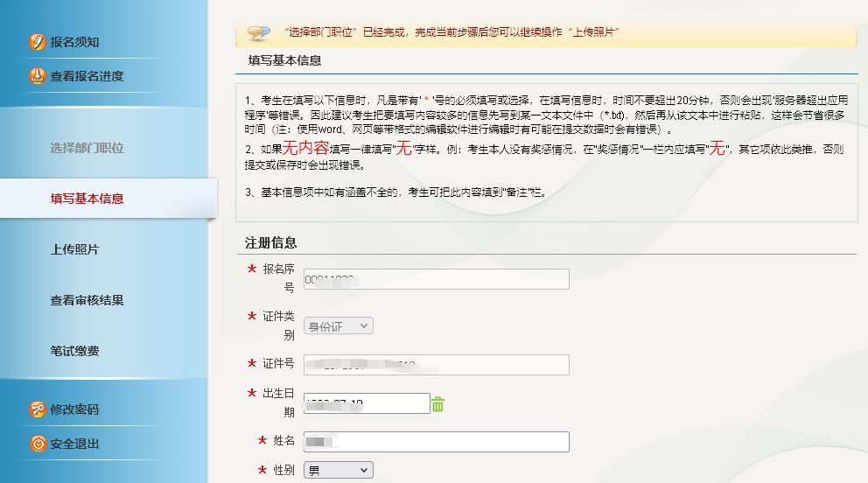The image size is (868, 483).
Task: Click the 出生日期 date field
Action: tap(367, 403)
